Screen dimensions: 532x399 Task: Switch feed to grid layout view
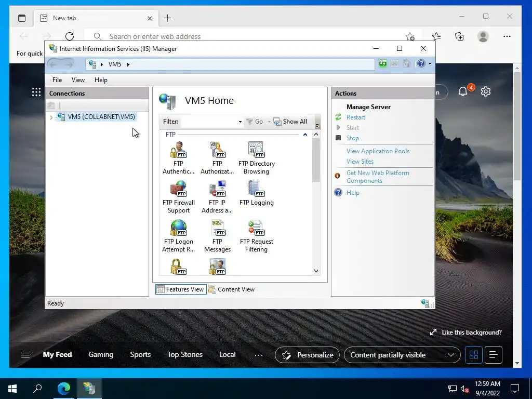[x=474, y=355]
